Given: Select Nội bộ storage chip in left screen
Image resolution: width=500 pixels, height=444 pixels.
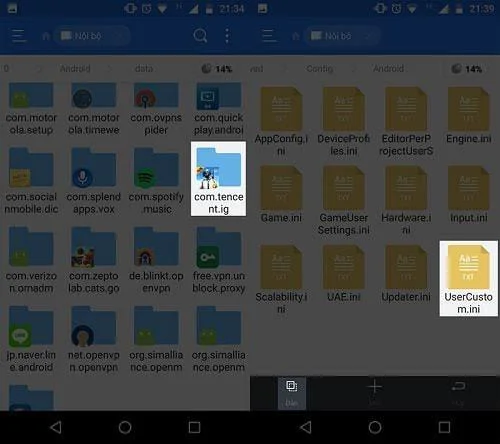Looking at the screenshot, I should (92, 36).
